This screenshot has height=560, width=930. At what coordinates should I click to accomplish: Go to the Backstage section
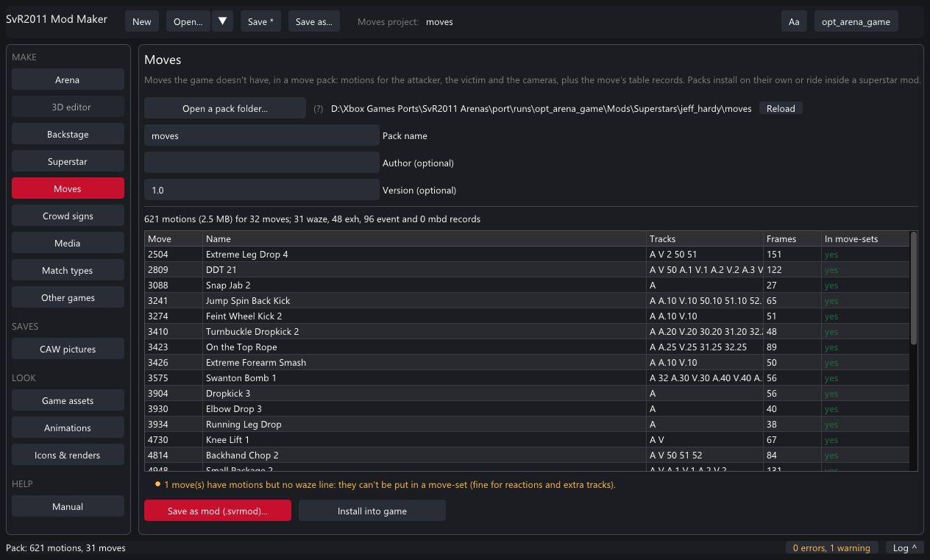[x=68, y=134]
